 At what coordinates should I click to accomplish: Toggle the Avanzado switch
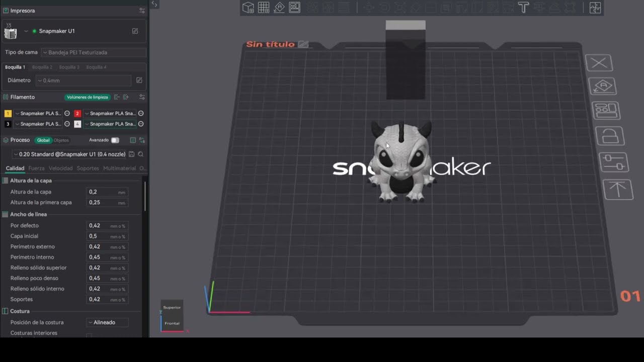[115, 140]
